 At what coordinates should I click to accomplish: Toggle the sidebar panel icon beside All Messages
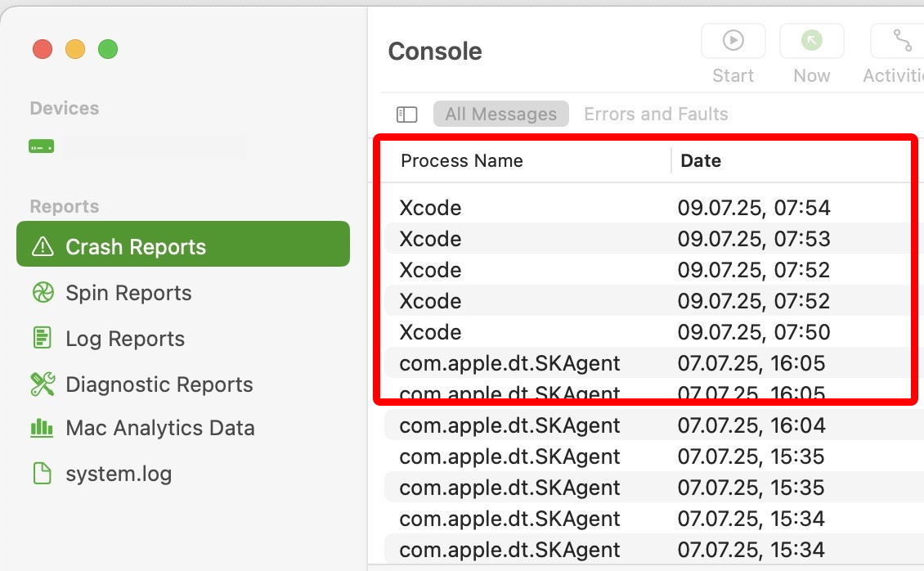(x=406, y=115)
